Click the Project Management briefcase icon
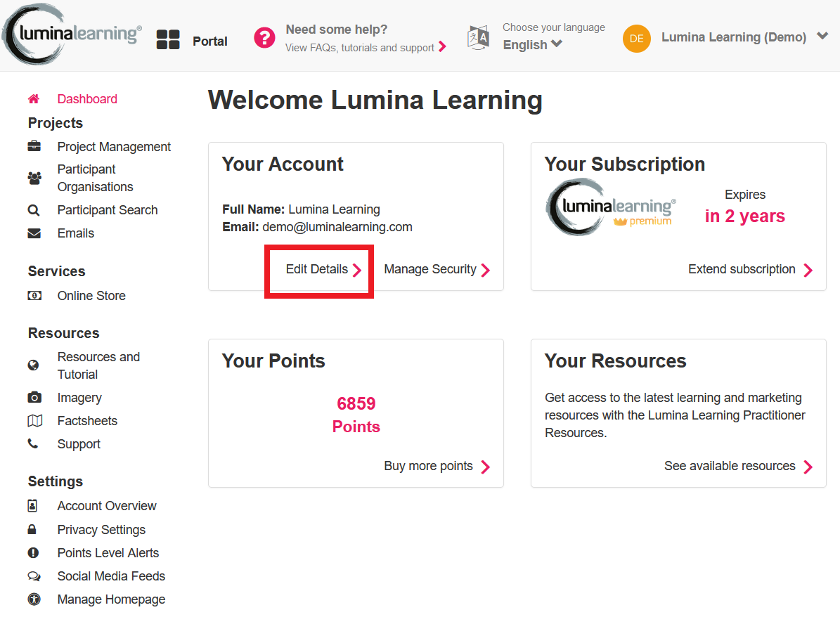The height and width of the screenshot is (617, 840). tap(34, 145)
